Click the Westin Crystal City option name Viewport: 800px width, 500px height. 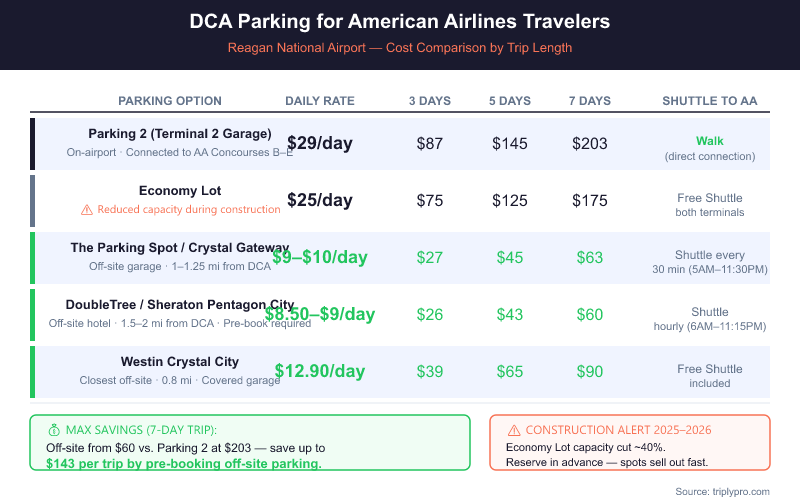pyautogui.click(x=180, y=362)
